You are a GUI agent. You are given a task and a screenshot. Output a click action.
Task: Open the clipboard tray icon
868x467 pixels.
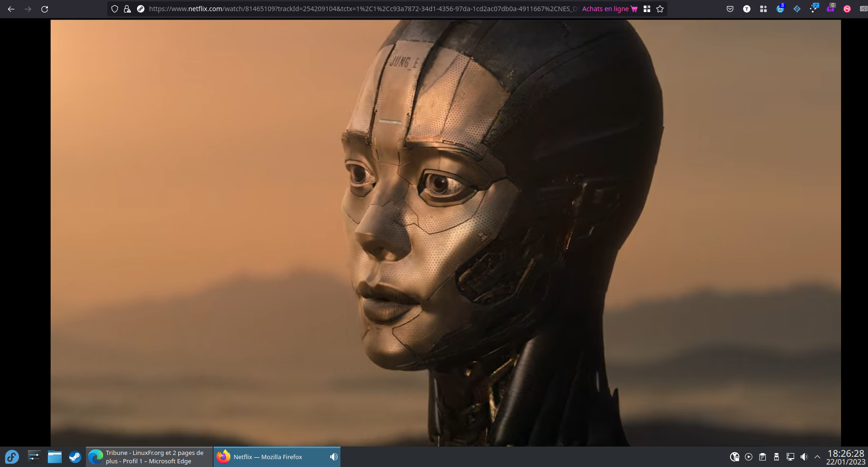tap(763, 457)
